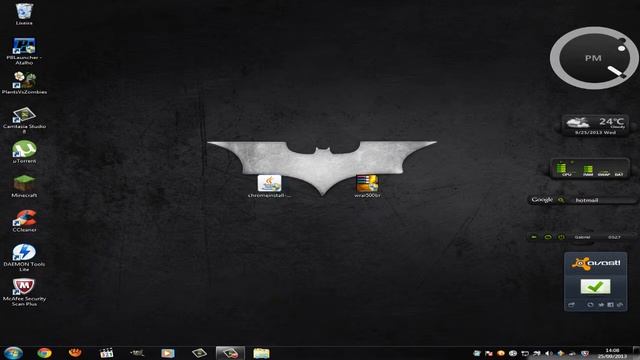Image resolution: width=640 pixels, height=360 pixels.
Task: Select the wrar500br WinRAR installer file
Action: pos(367,186)
